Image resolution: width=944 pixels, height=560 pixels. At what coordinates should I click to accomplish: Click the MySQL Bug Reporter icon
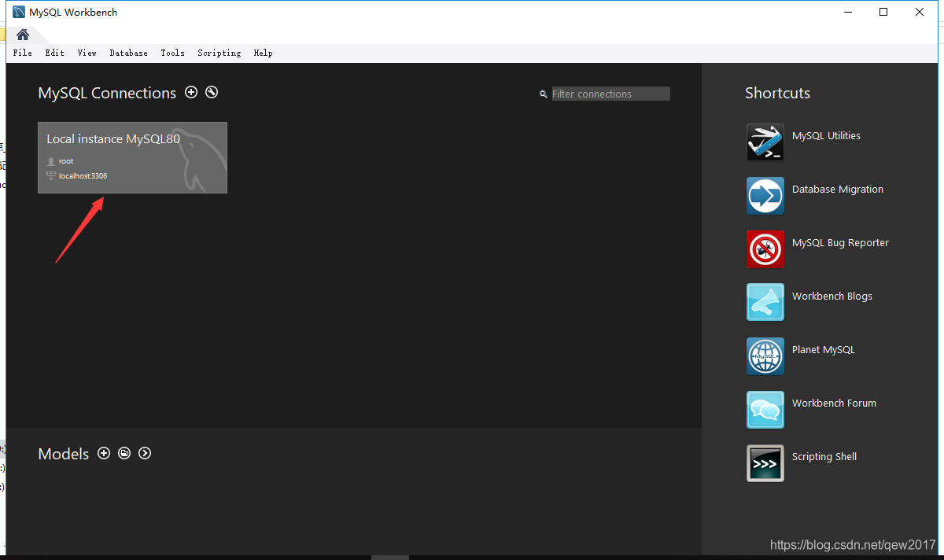765,249
